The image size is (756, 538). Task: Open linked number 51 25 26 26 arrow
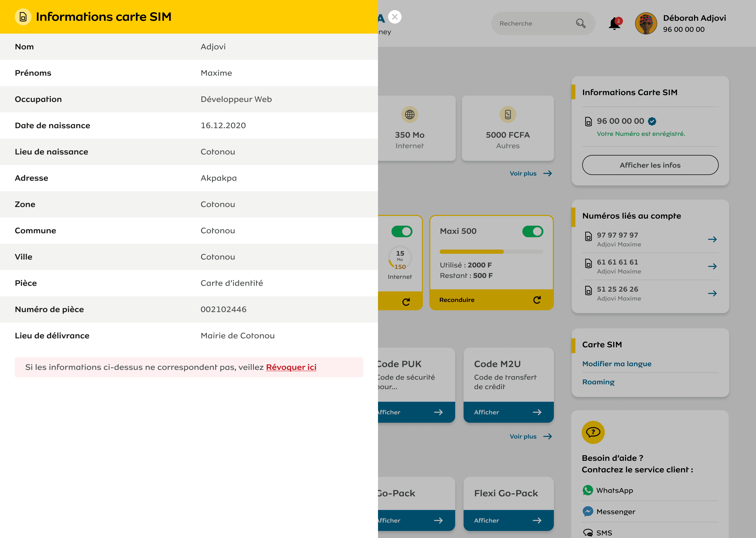coord(712,293)
